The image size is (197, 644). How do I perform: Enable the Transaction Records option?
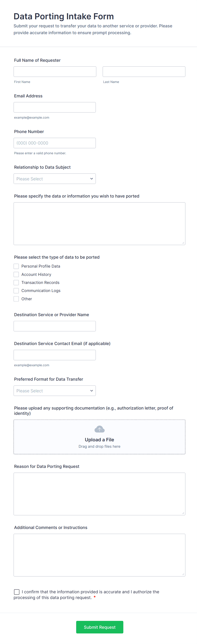[16, 282]
